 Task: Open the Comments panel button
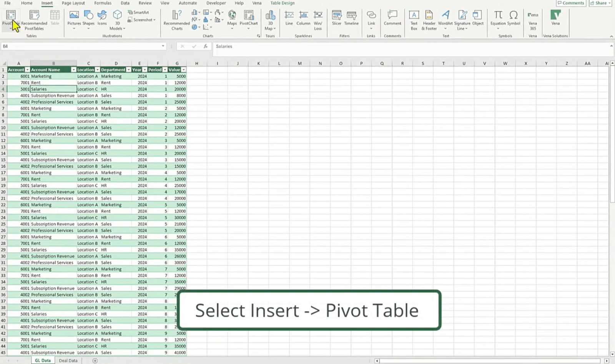click(571, 3)
